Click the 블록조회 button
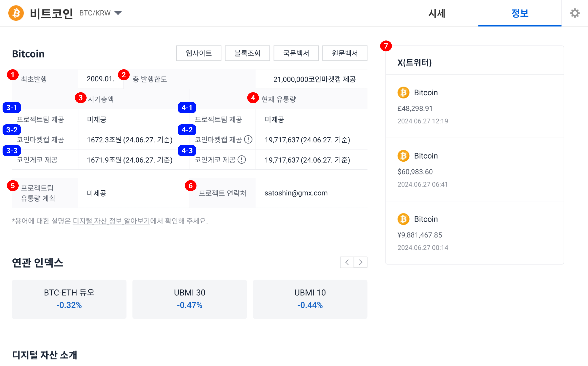Screen dimensions: 588x366 point(247,53)
